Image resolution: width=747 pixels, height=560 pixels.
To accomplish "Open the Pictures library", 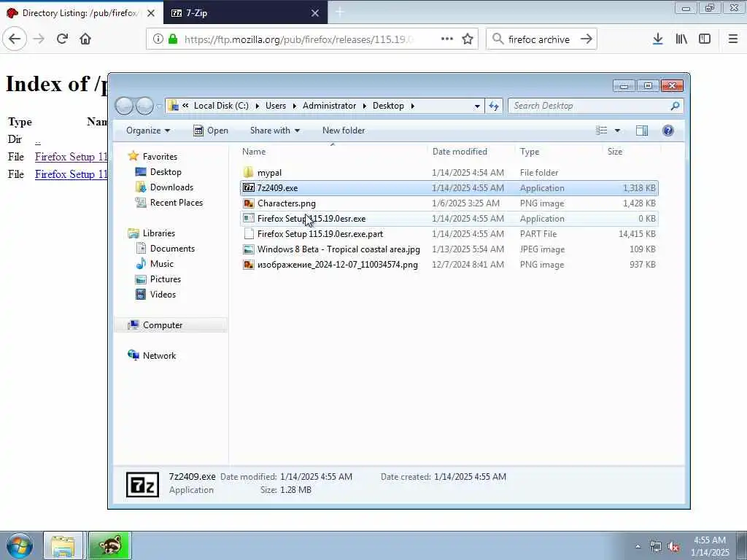I will [x=158, y=279].
